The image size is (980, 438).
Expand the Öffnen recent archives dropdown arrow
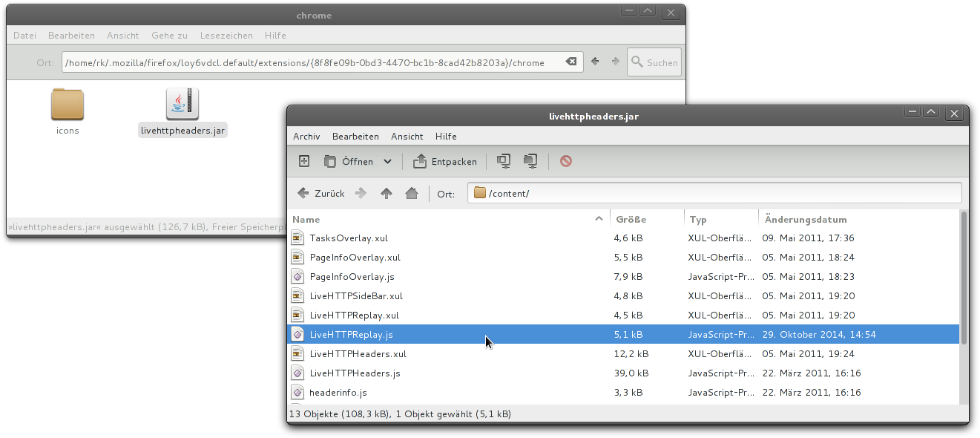pos(387,161)
